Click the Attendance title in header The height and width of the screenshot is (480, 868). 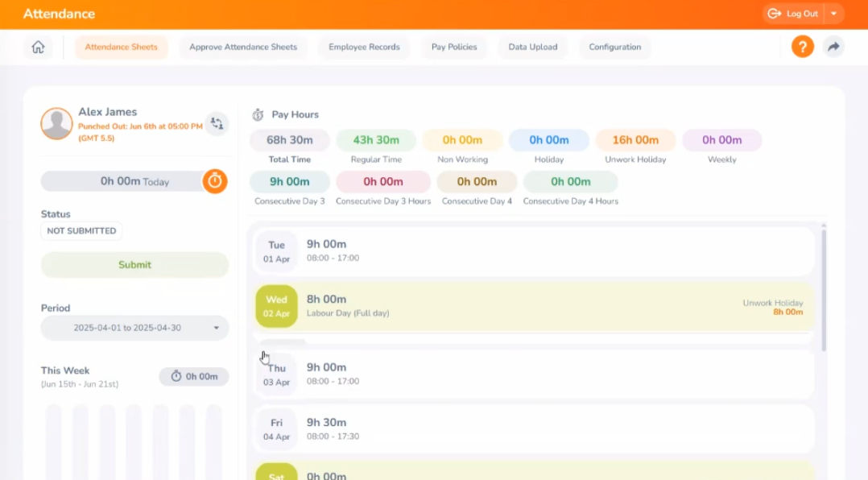59,14
